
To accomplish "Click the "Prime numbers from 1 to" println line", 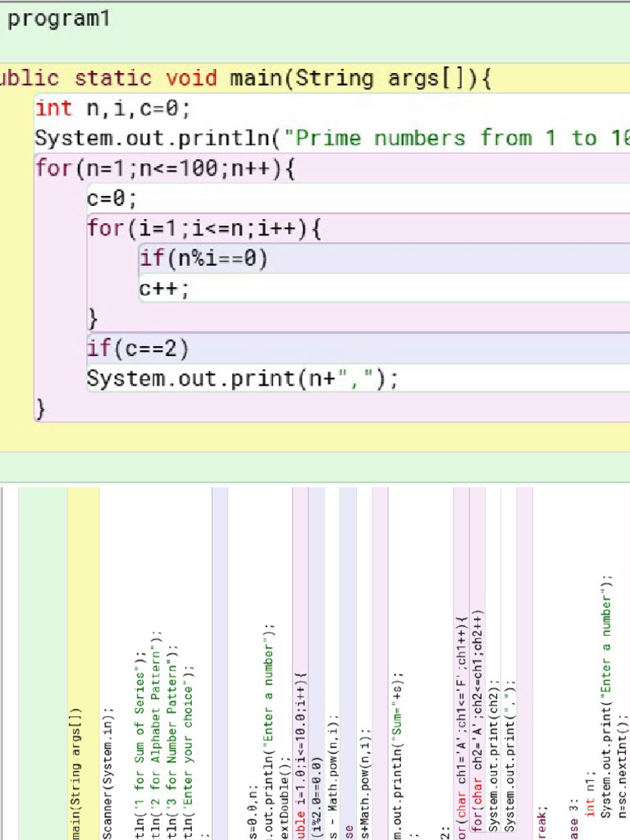I will point(332,139).
